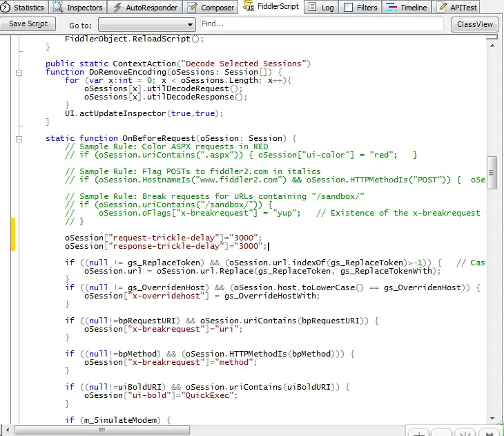Click the AutoResponder lightning icon
This screenshot has width=504, height=436.
tap(117, 7)
